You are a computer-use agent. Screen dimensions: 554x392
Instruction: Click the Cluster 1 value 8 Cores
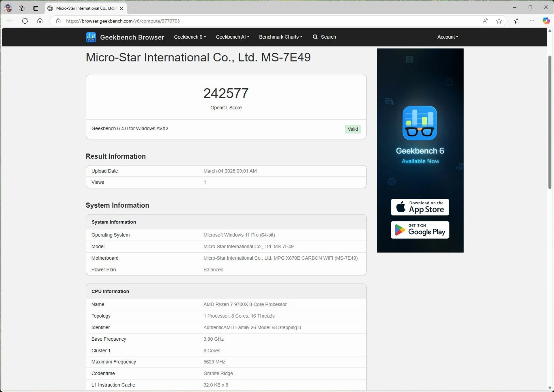click(212, 350)
